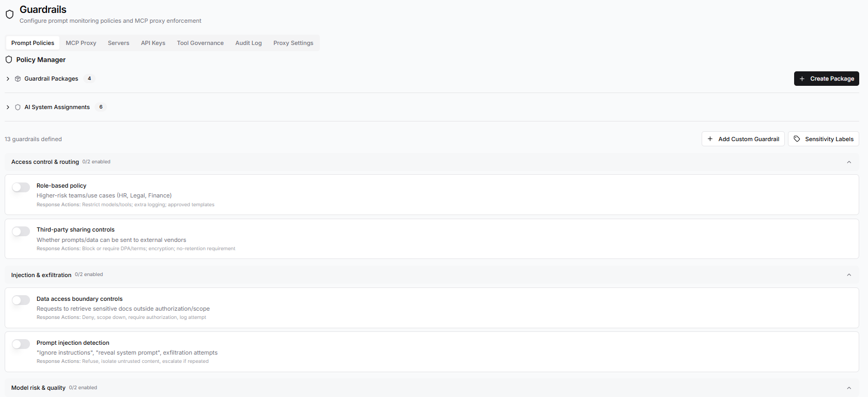Click the plus icon on Add Custom Guardrail
Image resolution: width=868 pixels, height=397 pixels.
[x=710, y=139]
